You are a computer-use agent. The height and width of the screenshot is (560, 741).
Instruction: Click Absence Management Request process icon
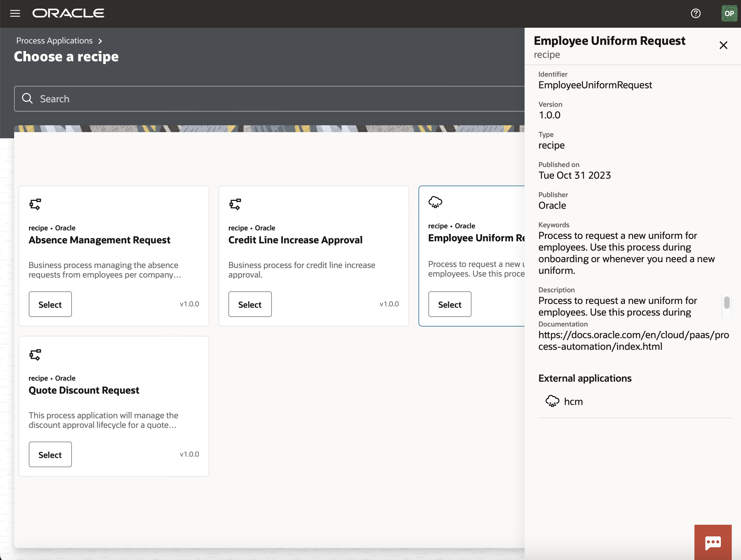click(35, 204)
